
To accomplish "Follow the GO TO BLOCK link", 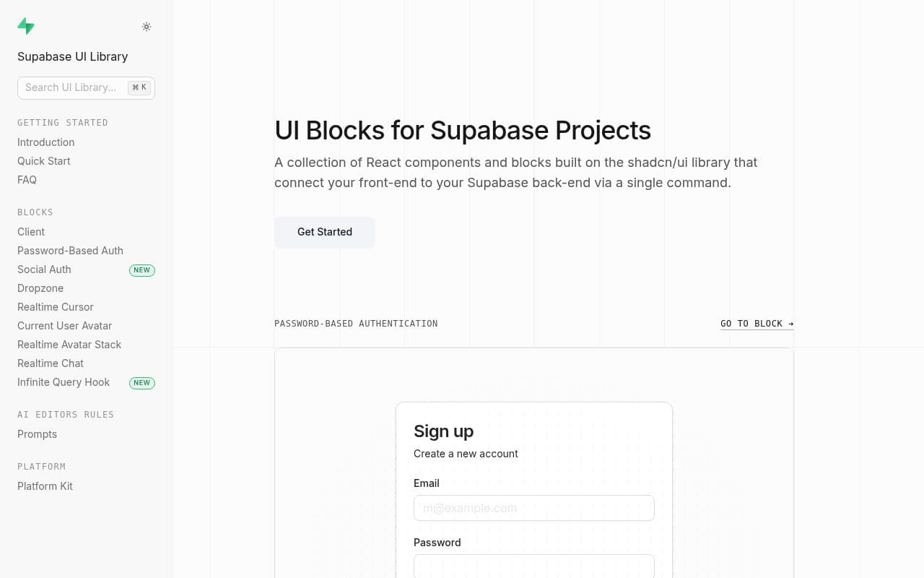I will tap(751, 323).
